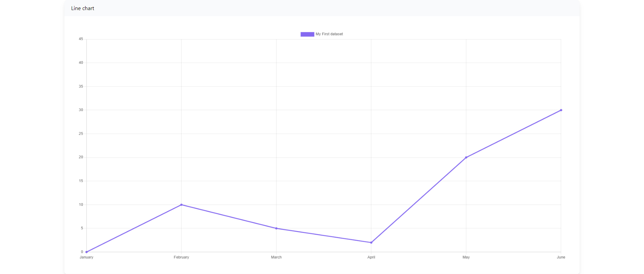Click the February x-axis label
This screenshot has height=274, width=644.
(181, 257)
